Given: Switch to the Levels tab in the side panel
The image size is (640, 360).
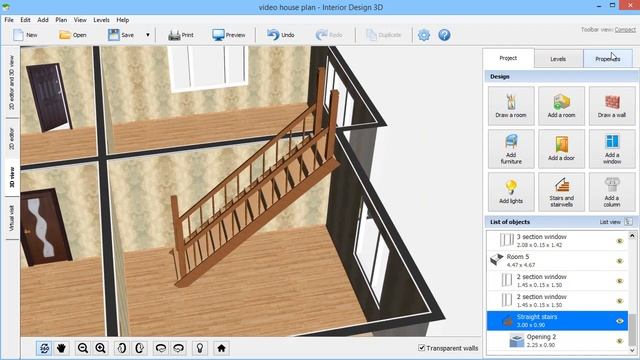Looking at the screenshot, I should (x=558, y=59).
